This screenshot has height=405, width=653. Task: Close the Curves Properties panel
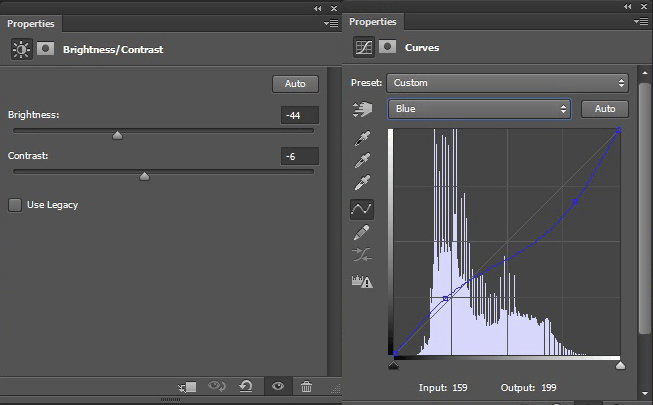[x=644, y=6]
